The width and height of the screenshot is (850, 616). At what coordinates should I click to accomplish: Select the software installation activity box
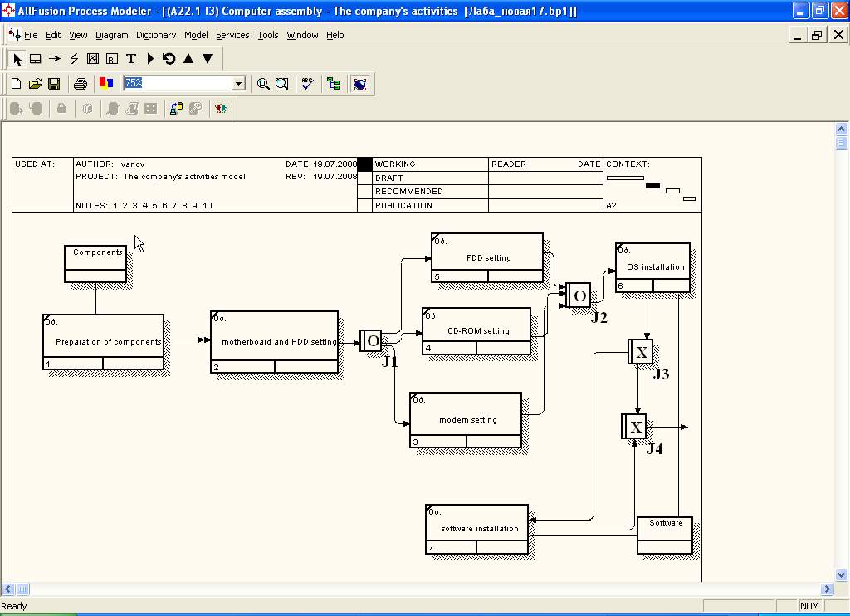click(x=476, y=529)
